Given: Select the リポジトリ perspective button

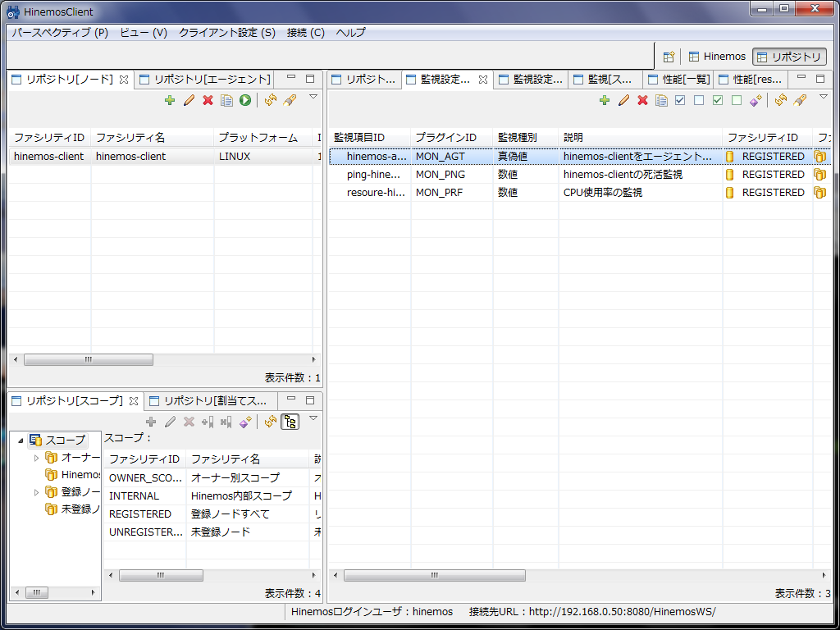Looking at the screenshot, I should 790,57.
